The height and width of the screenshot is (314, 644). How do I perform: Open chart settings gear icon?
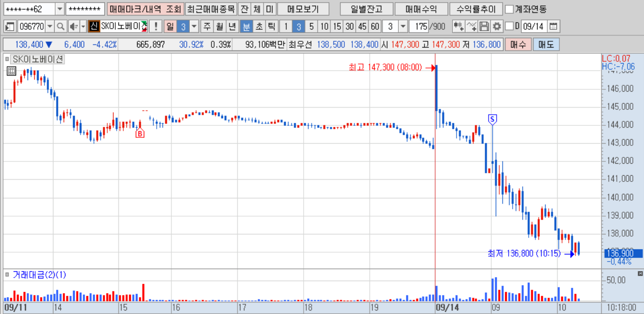point(497,27)
